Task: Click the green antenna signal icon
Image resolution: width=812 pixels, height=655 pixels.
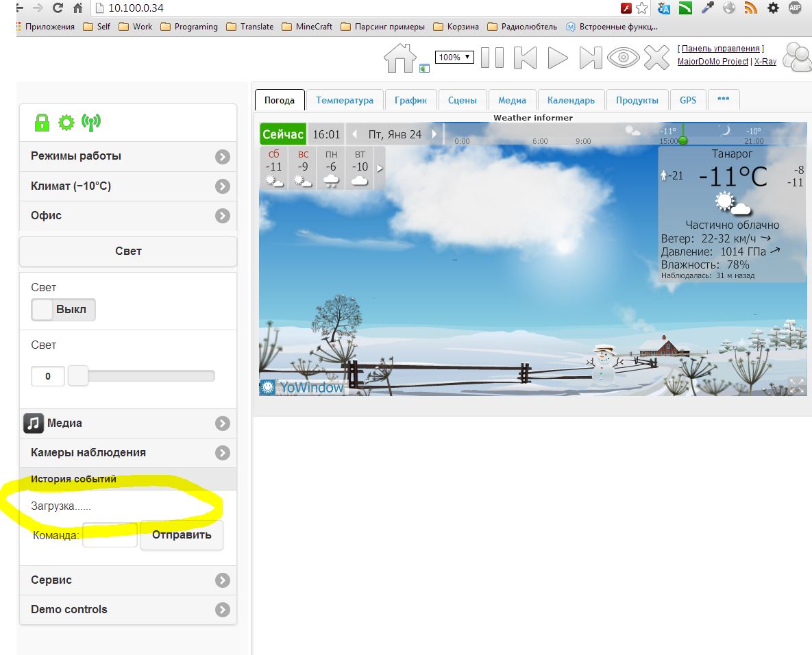Action: point(91,123)
